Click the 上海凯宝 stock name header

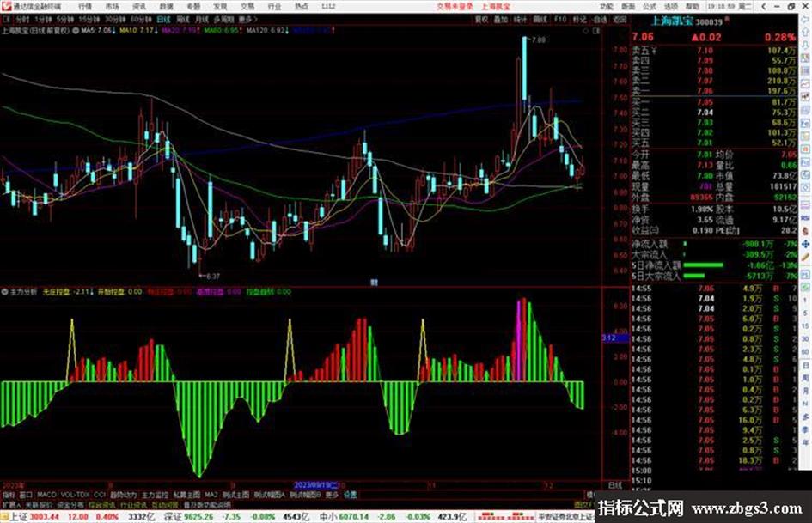tap(672, 21)
